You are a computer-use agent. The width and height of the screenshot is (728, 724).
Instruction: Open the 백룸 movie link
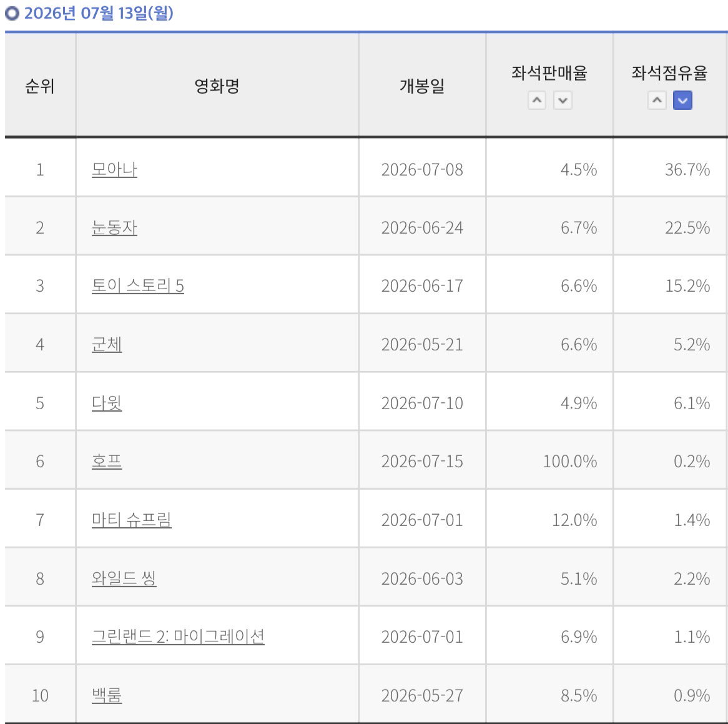tap(107, 695)
